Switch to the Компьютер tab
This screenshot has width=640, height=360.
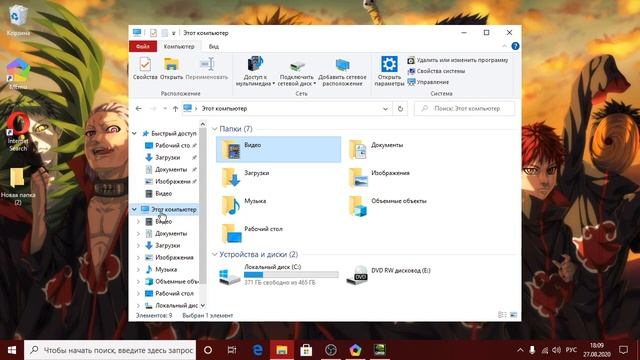pyautogui.click(x=179, y=47)
